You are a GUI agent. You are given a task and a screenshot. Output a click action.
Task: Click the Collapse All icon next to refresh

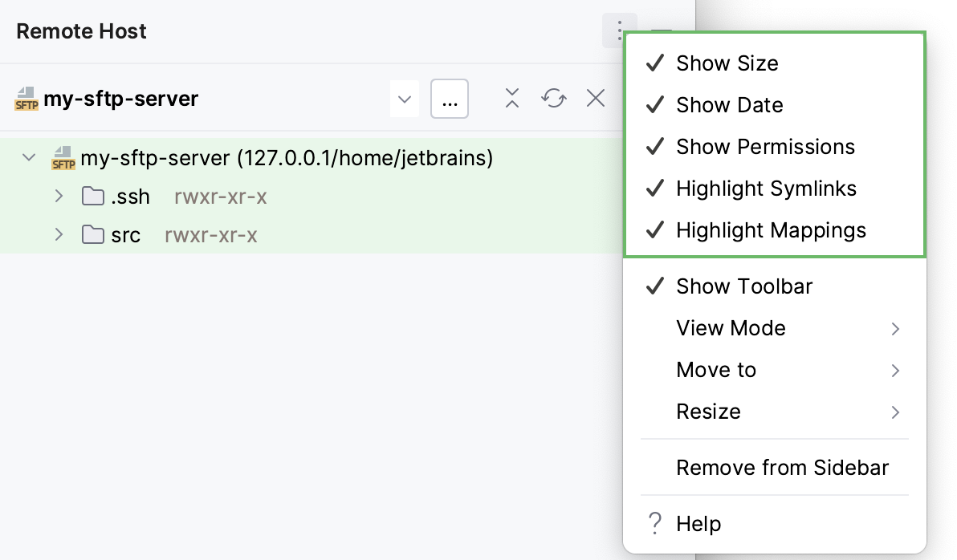[511, 98]
